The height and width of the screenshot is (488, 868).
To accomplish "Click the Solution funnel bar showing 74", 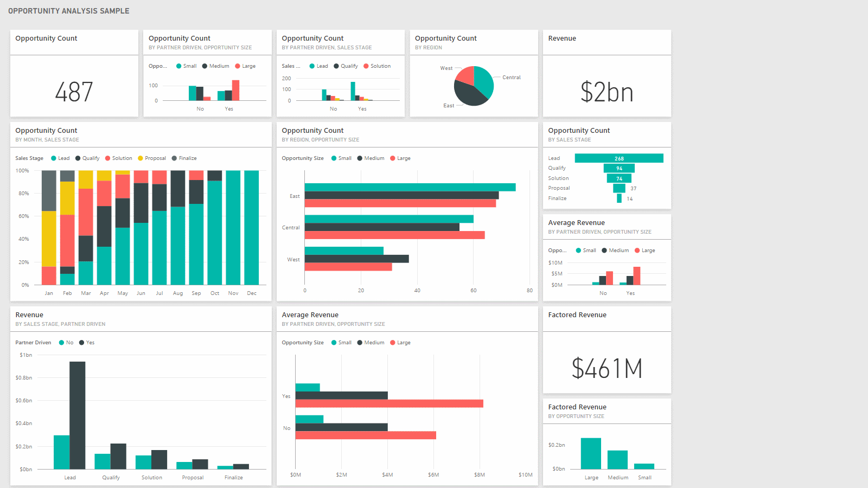I will 619,178.
